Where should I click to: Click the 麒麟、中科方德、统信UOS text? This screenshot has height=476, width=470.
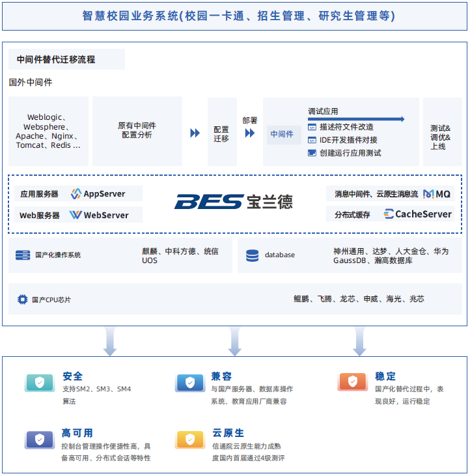(180, 256)
